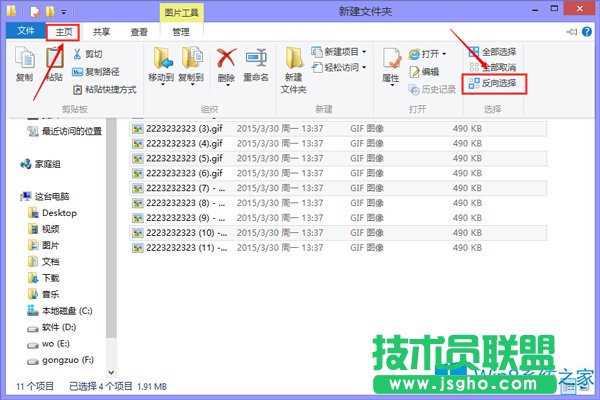This screenshot has height=400, width=600.
Task: Click the GIF icon of 2223232323 (11)
Action: point(137,248)
